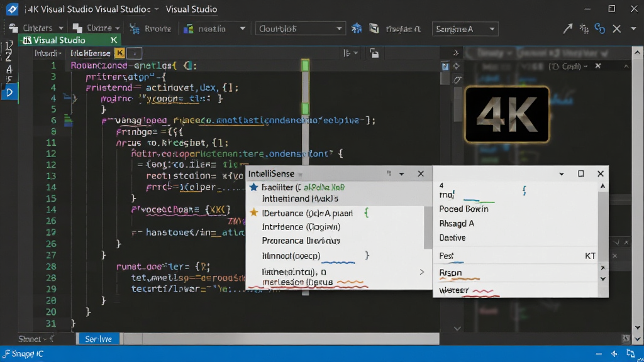Image resolution: width=644 pixels, height=362 pixels.
Task: Click the icon left of rinafas rt
Action: click(374, 28)
